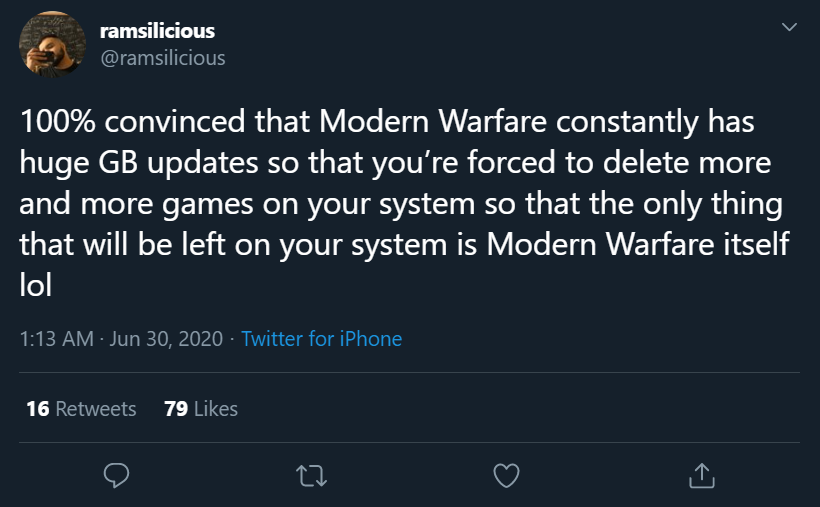Retweet this tweet using the arrows icon
This screenshot has height=507, width=820.
pyautogui.click(x=312, y=476)
